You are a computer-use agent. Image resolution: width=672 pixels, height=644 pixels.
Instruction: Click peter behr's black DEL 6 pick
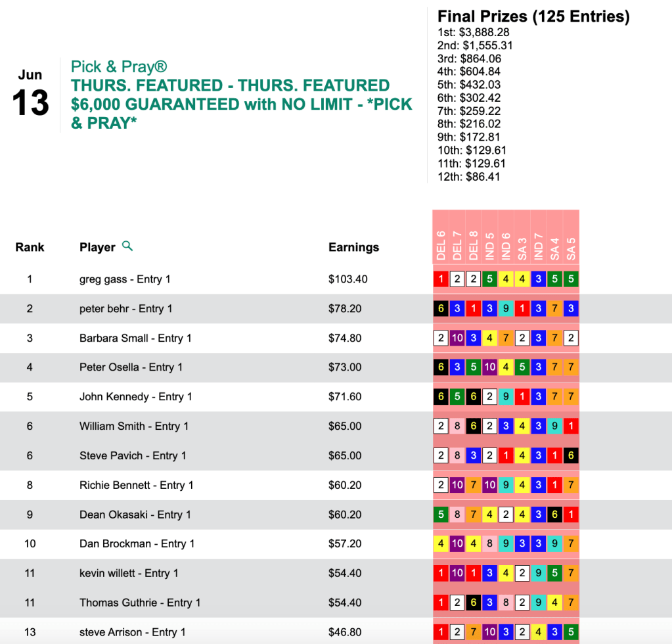click(441, 309)
